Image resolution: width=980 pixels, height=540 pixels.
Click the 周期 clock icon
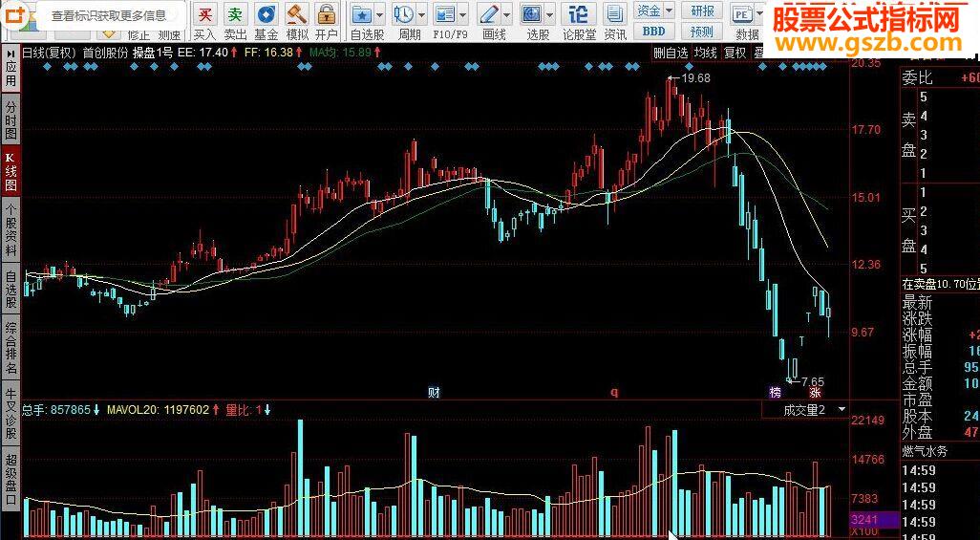[404, 13]
